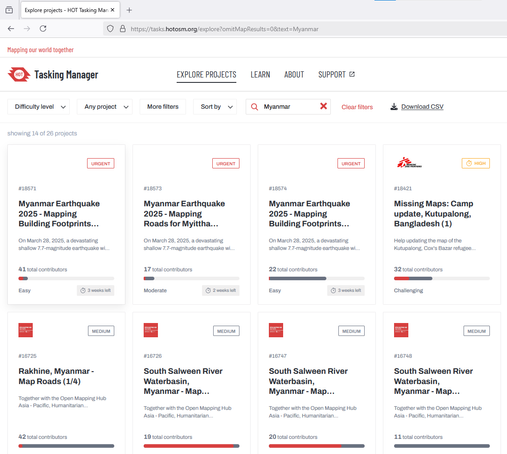Click the URGENT badge on project #18573

pos(226,163)
